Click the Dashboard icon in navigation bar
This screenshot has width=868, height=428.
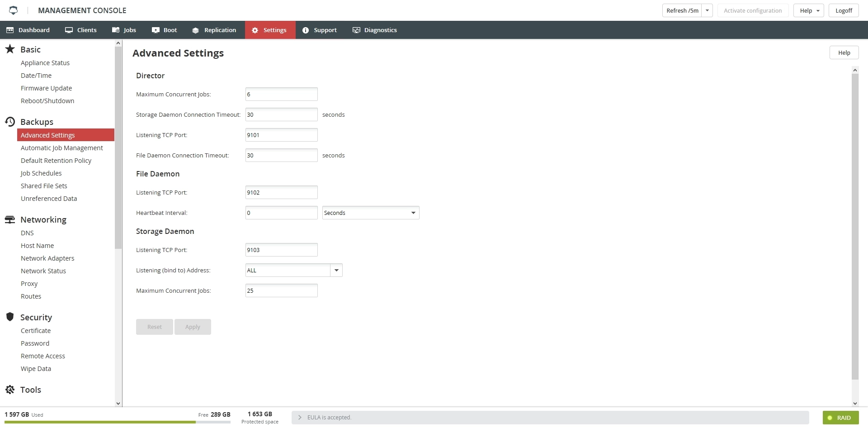point(10,30)
